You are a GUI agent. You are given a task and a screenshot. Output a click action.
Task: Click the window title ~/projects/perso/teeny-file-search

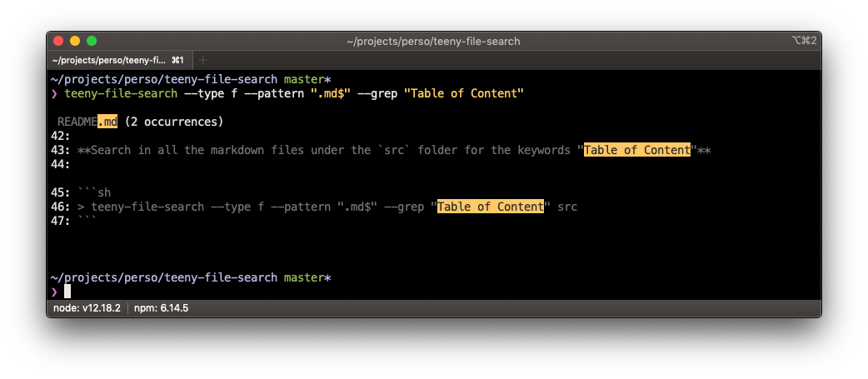point(433,42)
